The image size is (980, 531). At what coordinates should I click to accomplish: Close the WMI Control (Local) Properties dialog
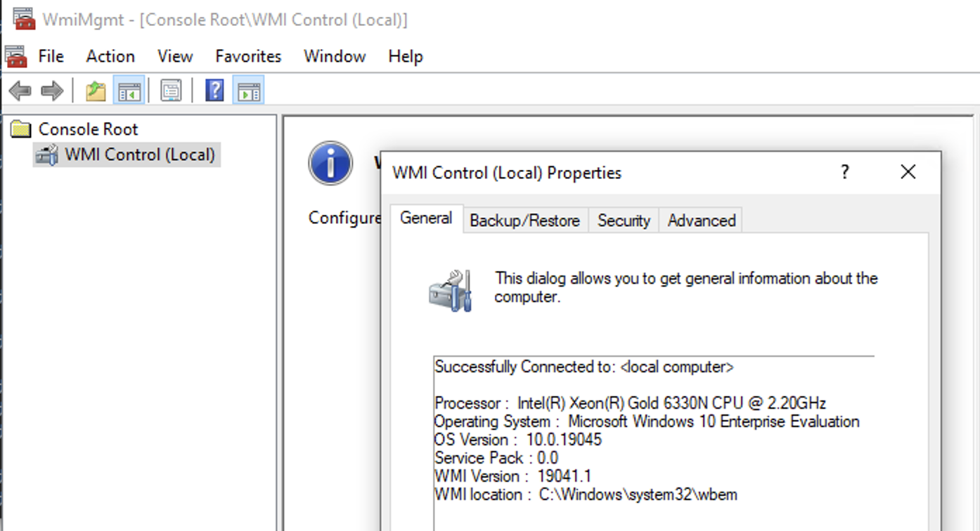pos(908,172)
